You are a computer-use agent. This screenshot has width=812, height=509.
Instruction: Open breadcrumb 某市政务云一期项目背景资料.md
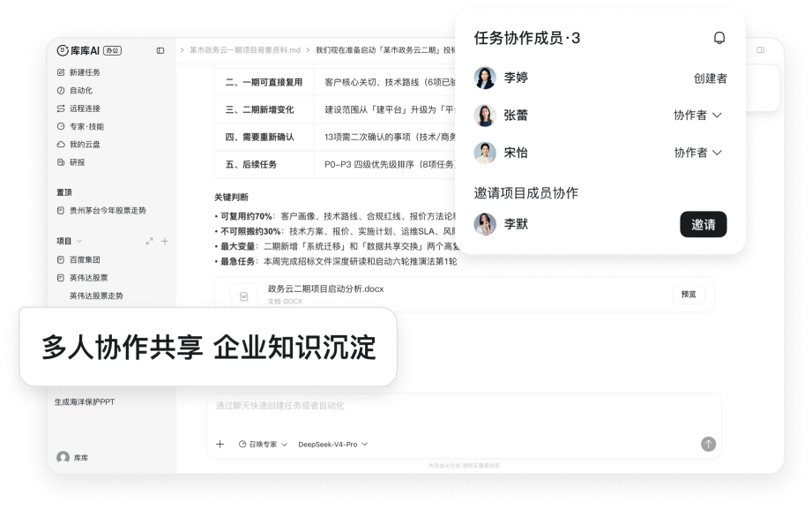click(x=244, y=50)
